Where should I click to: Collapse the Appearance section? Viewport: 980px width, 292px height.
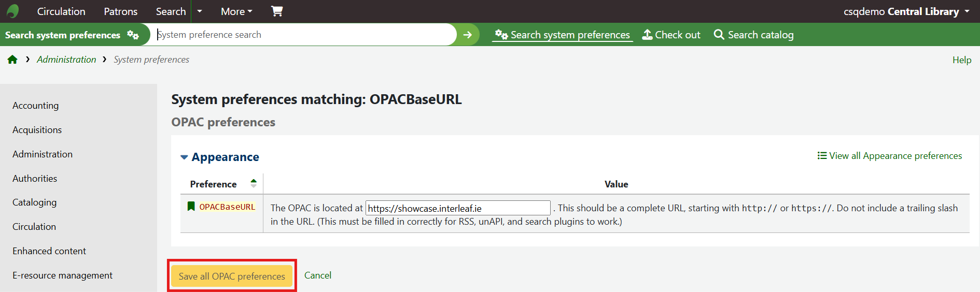point(184,157)
